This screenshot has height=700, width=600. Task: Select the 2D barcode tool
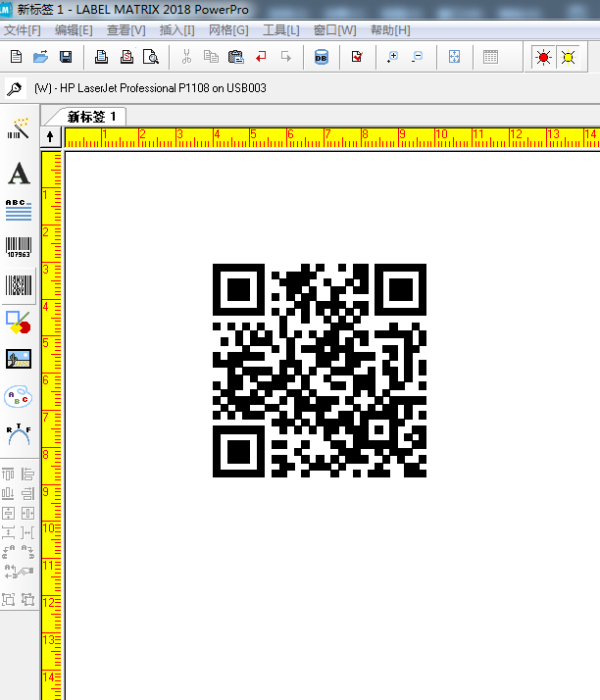pyautogui.click(x=19, y=285)
